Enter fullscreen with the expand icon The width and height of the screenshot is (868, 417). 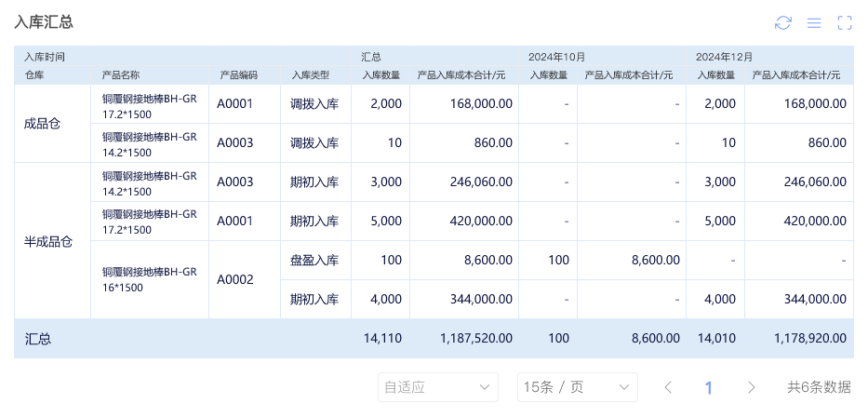pyautogui.click(x=845, y=22)
